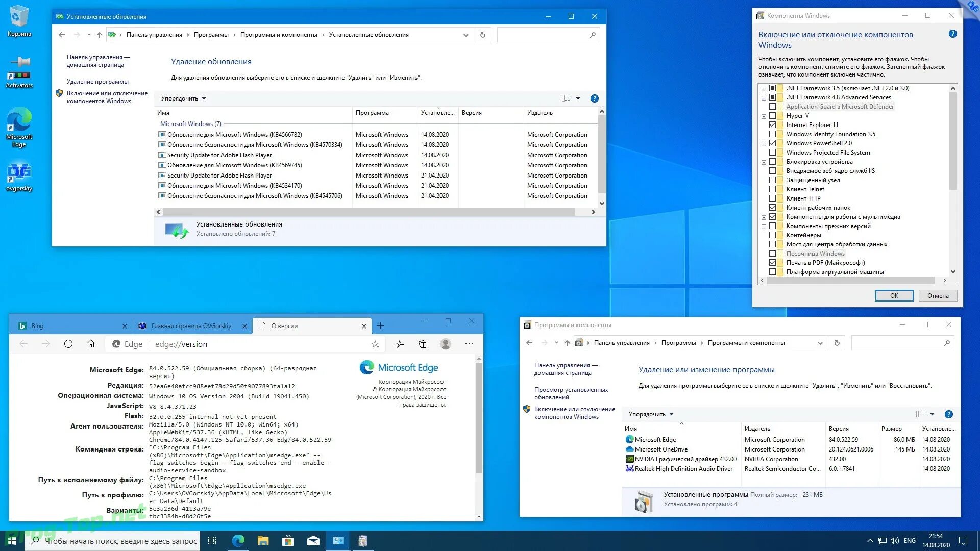The image size is (980, 551).
Task: Refresh the Programs and Features window
Action: (837, 343)
